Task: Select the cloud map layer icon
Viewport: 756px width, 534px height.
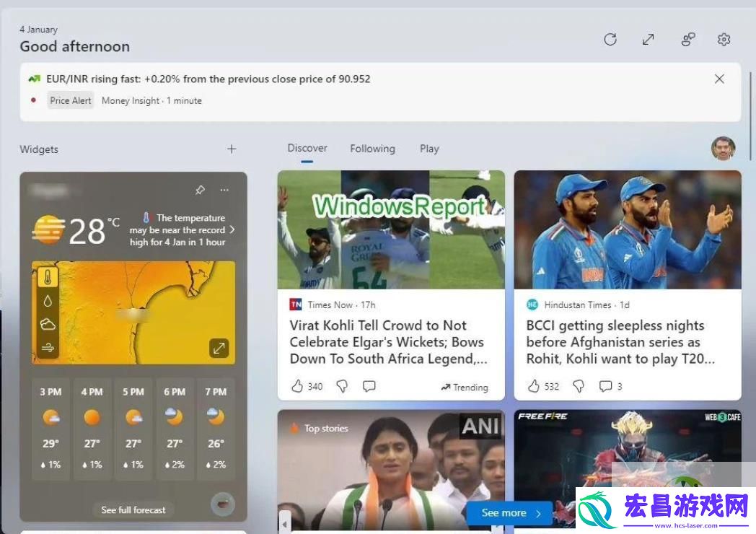Action: (x=48, y=324)
